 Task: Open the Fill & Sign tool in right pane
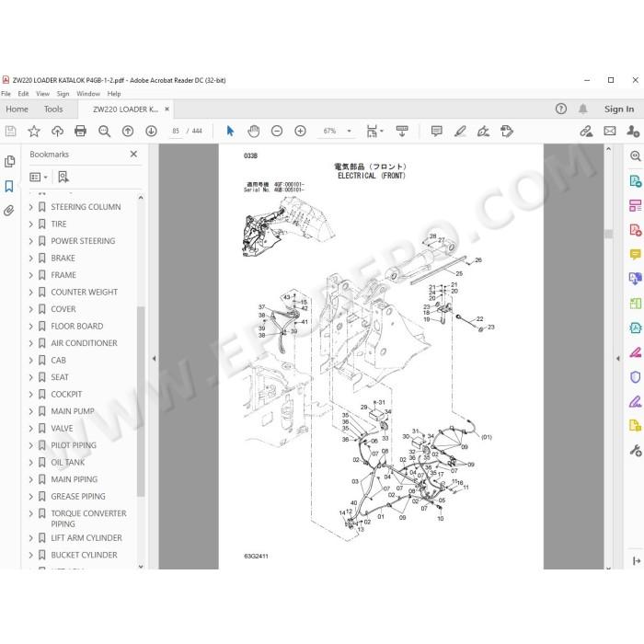pos(635,402)
